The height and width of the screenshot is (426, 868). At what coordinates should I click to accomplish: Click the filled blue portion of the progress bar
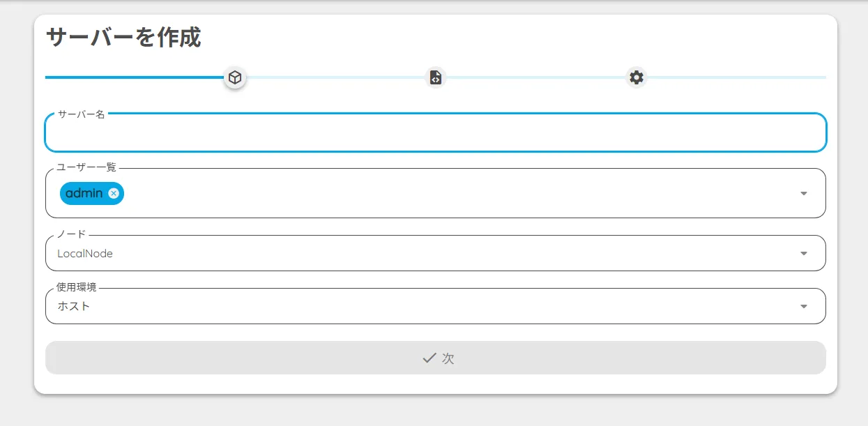click(132, 77)
